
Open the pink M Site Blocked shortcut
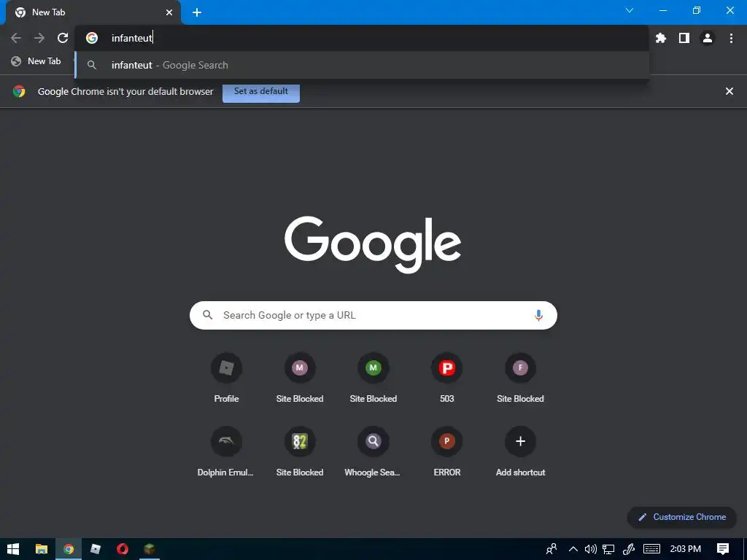300,378
